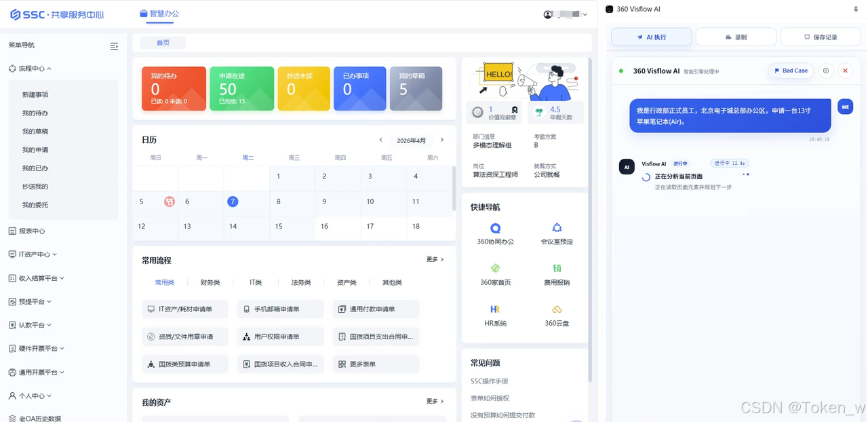
Task: Click the 年假天数 palm tree icon
Action: (539, 113)
